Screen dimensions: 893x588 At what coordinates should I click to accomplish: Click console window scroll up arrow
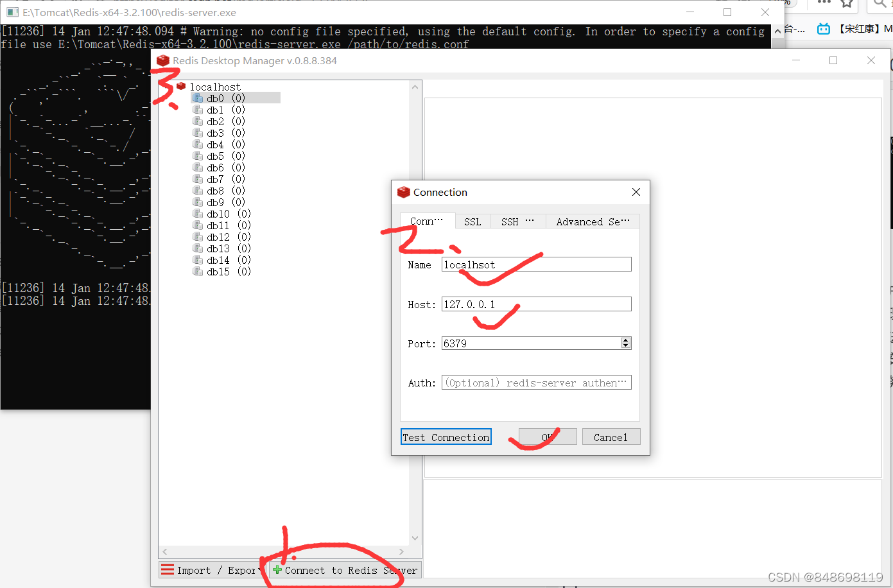pos(777,31)
